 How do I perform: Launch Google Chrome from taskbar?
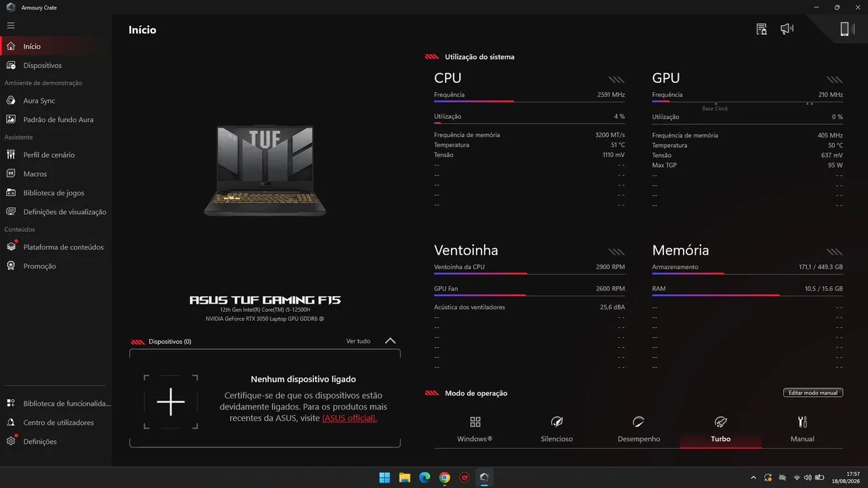(x=444, y=477)
